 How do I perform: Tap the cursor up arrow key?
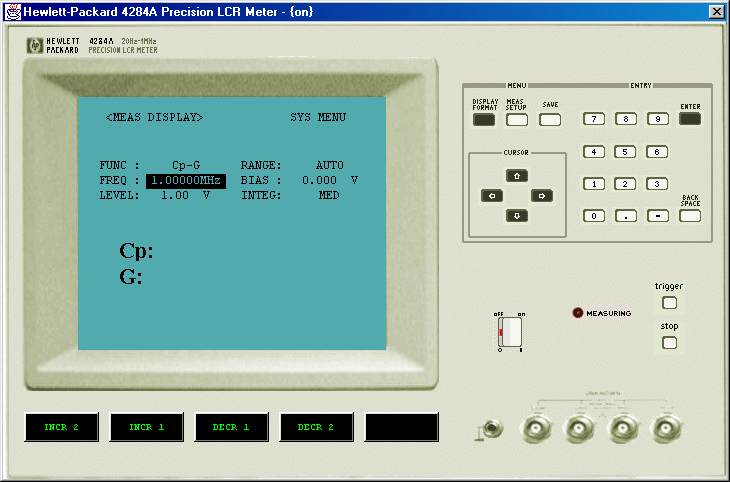click(517, 176)
